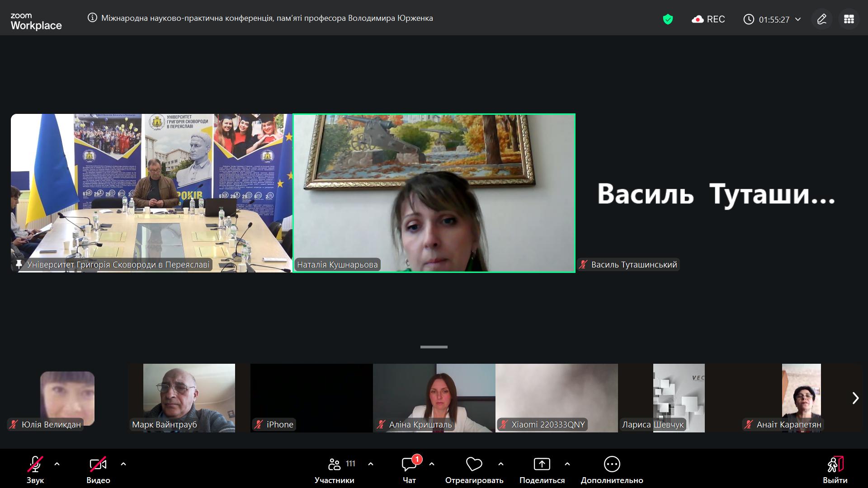Open the gallery view layout button
This screenshot has width=868, height=488.
tap(849, 19)
